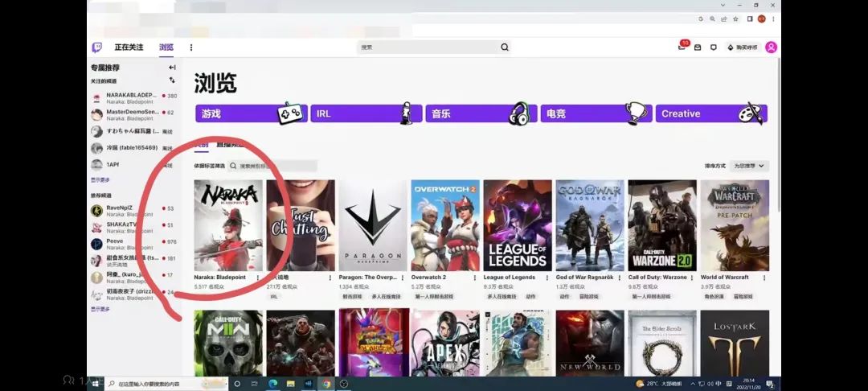Collapse the sidebar with arrow icon

tap(172, 68)
